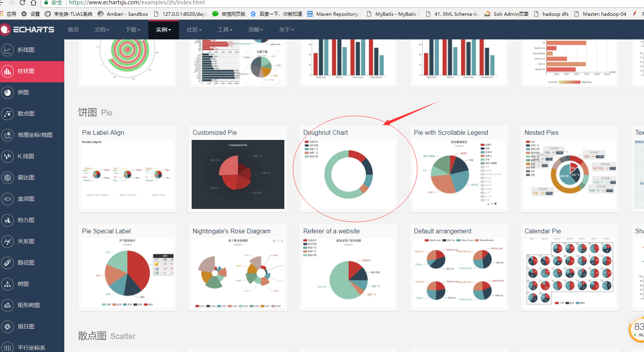Open Pie with Scrollable Legend title

451,133
